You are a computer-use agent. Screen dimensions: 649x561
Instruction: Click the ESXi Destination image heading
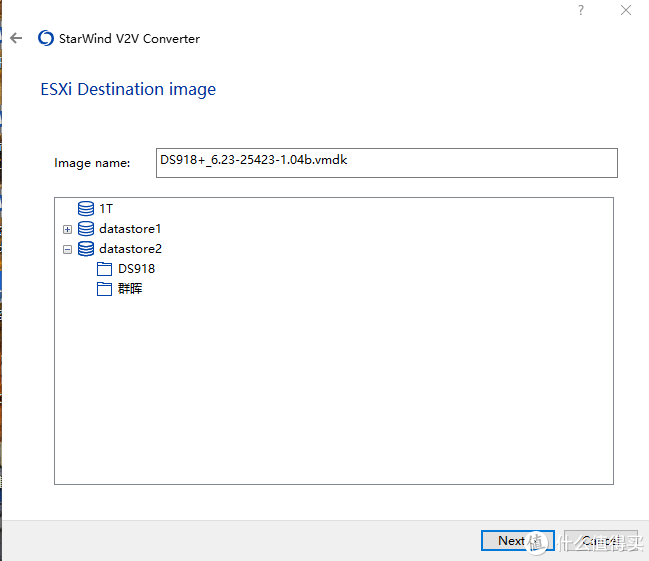coord(128,89)
